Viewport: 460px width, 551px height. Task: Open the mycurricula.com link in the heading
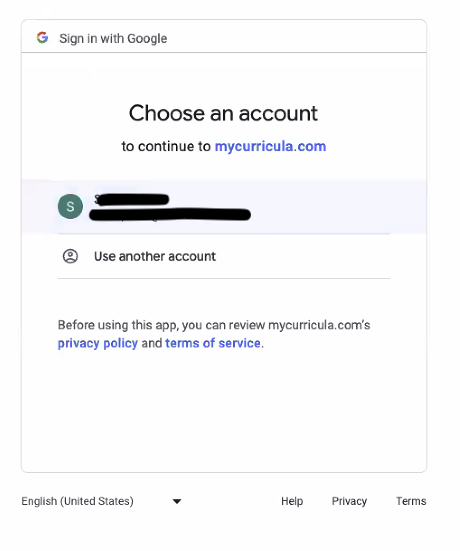tap(270, 146)
